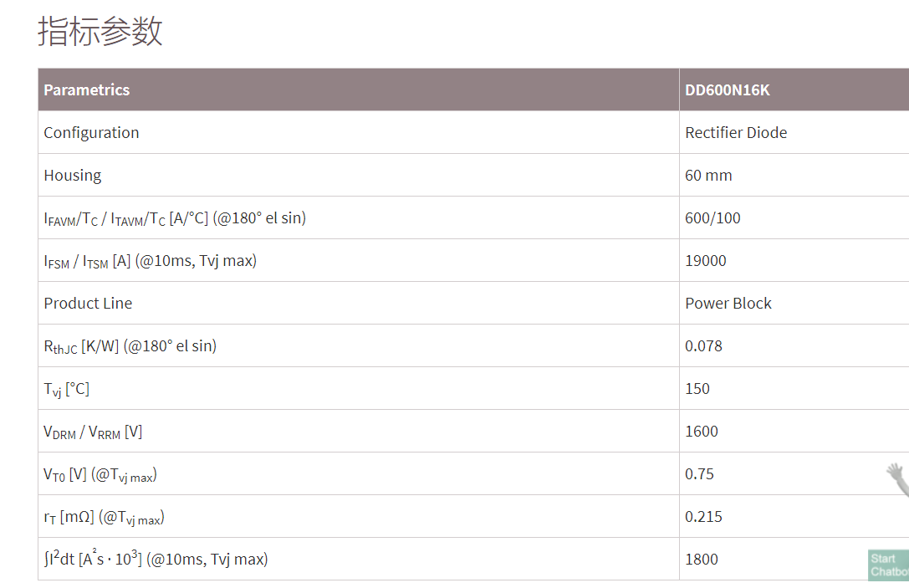Select the Configuration row label
This screenshot has width=909, height=588.
click(92, 133)
